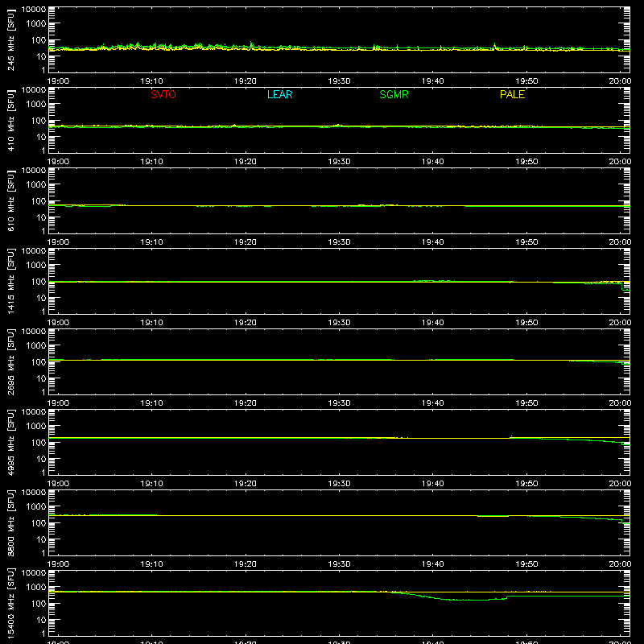The height and width of the screenshot is (644, 644).
Task: Click 19:00 time label under 1415 MHz plot
Action: tap(58, 323)
